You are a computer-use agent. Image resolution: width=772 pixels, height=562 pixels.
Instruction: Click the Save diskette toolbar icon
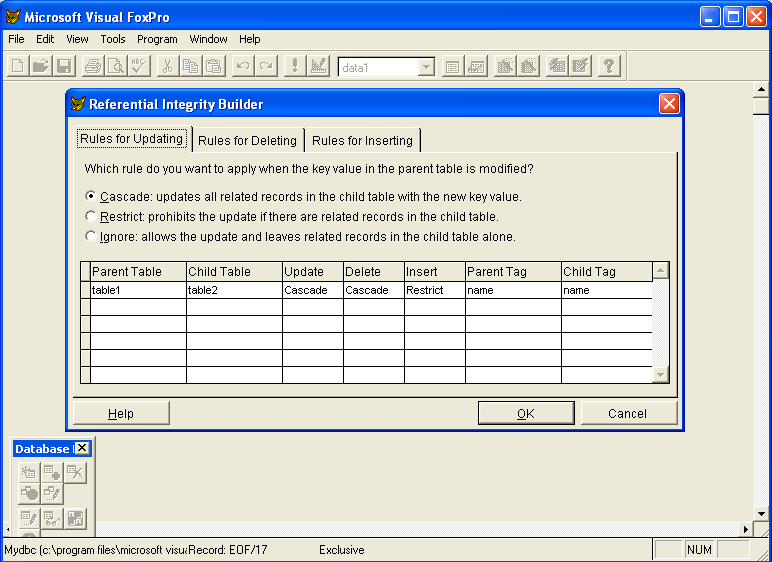coord(64,66)
